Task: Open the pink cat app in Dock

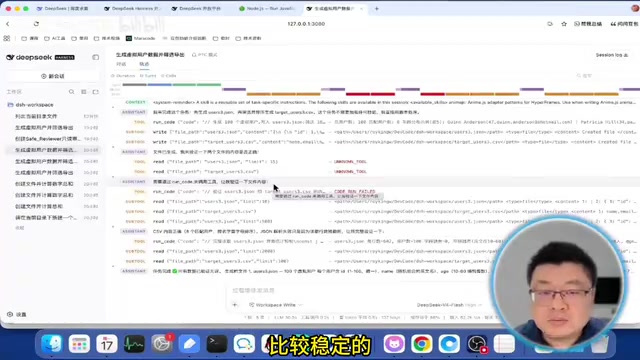Action: tap(394, 344)
